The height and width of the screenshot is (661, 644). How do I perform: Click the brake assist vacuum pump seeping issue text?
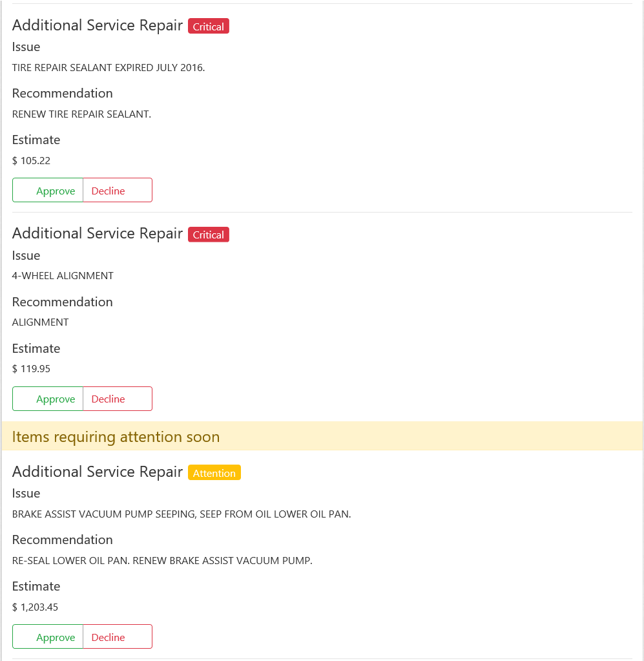(181, 514)
